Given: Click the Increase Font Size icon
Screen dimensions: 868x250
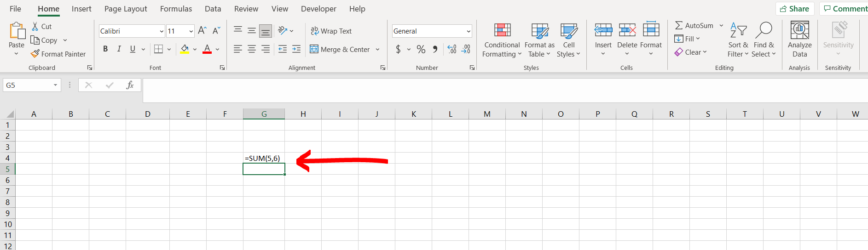Looking at the screenshot, I should [x=202, y=31].
